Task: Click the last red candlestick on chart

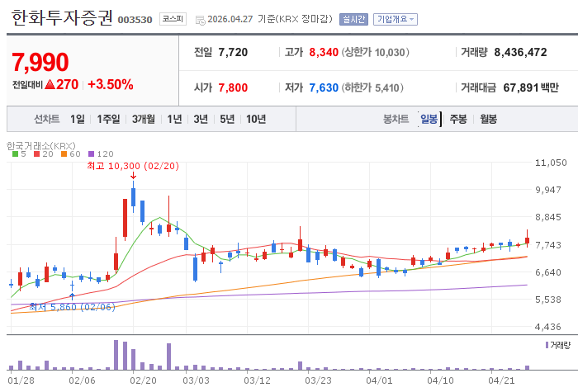Action: point(528,240)
